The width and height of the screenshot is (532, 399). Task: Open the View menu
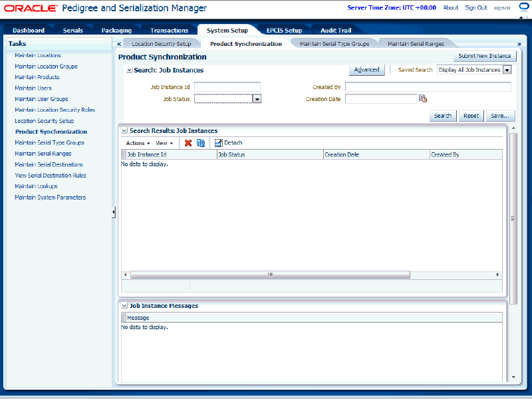click(164, 143)
